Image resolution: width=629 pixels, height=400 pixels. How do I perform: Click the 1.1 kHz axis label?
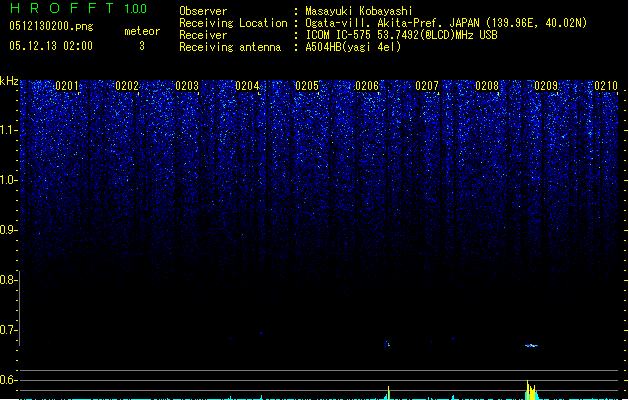[8, 130]
